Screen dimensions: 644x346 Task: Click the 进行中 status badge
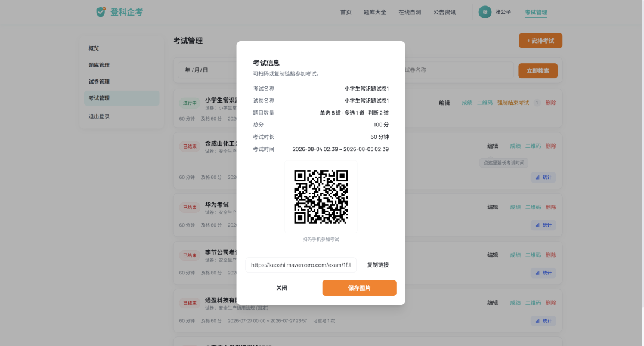190,103
